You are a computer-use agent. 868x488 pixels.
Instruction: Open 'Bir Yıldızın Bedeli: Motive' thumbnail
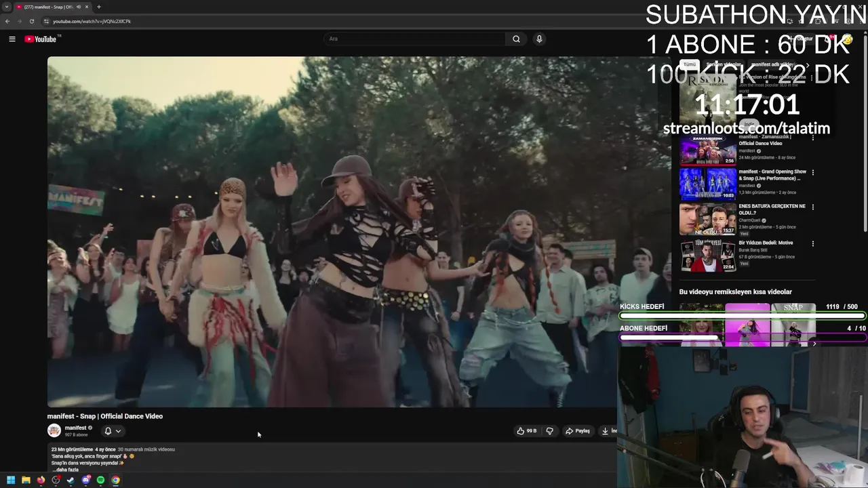pos(708,256)
